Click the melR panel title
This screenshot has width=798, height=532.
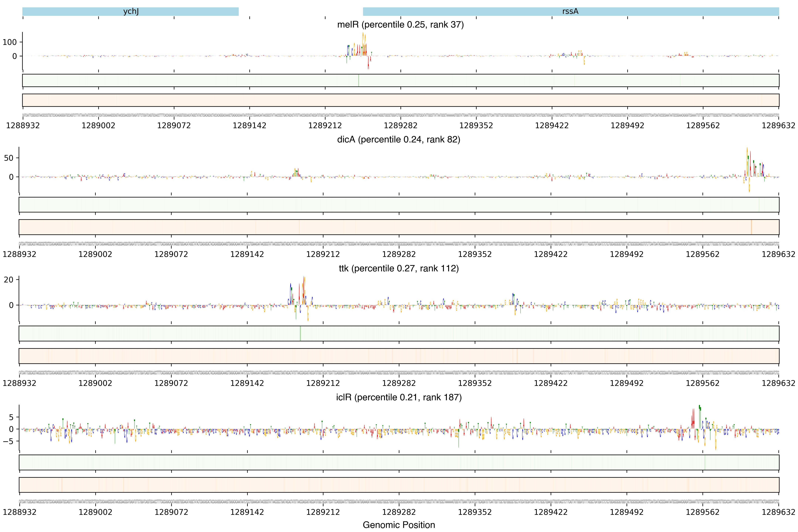click(x=400, y=24)
